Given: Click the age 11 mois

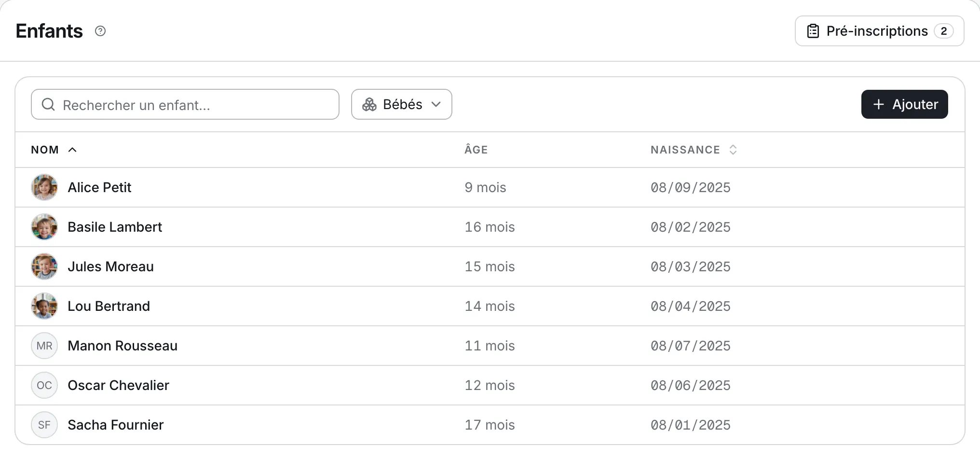Looking at the screenshot, I should tap(490, 346).
